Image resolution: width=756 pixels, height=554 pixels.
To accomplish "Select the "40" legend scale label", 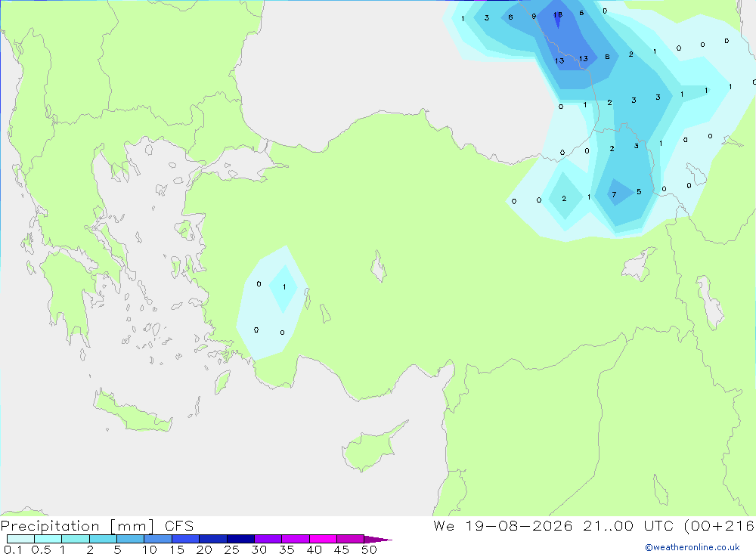I will tap(314, 549).
